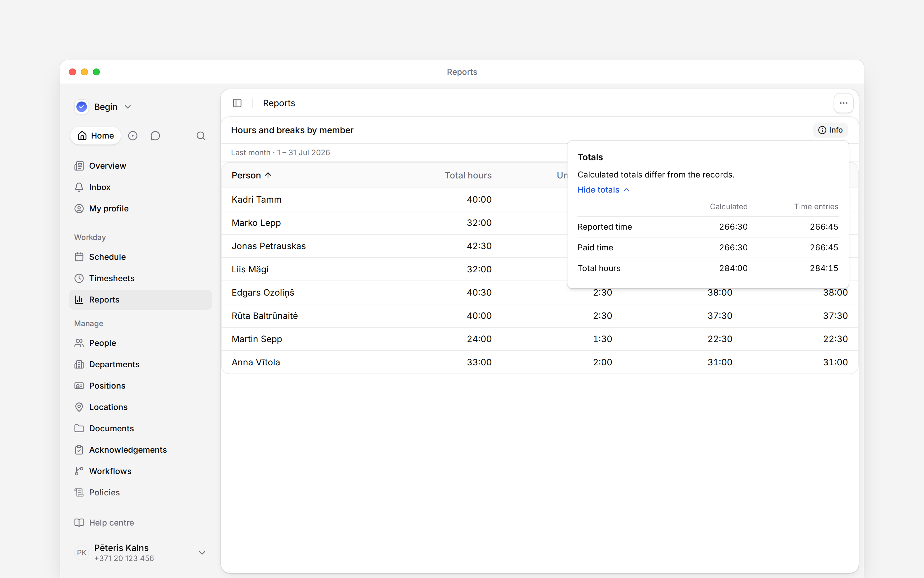Open the search magnifier in sidebar
Image resolution: width=924 pixels, height=578 pixels.
[x=201, y=136]
